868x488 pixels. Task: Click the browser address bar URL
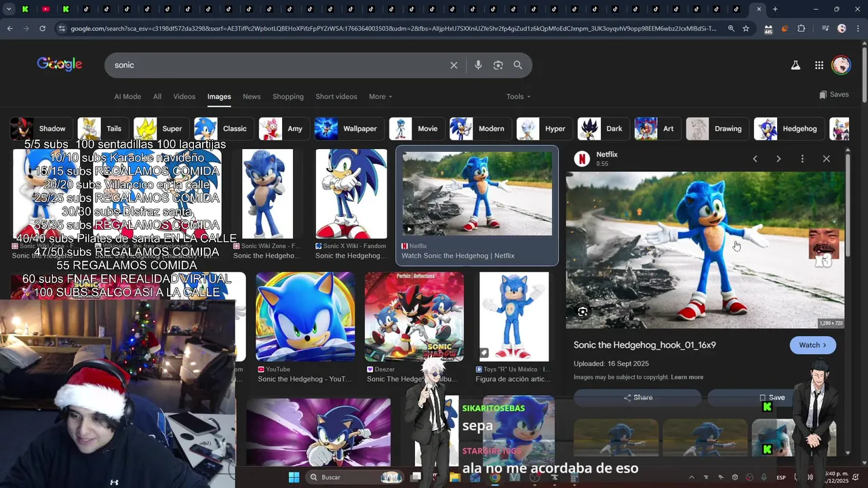[393, 28]
